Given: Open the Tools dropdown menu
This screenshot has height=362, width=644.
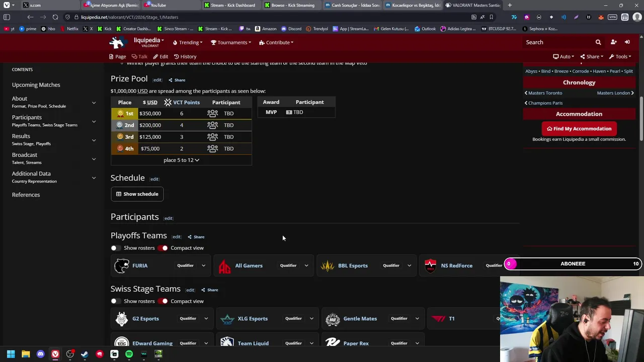Looking at the screenshot, I should [620, 57].
